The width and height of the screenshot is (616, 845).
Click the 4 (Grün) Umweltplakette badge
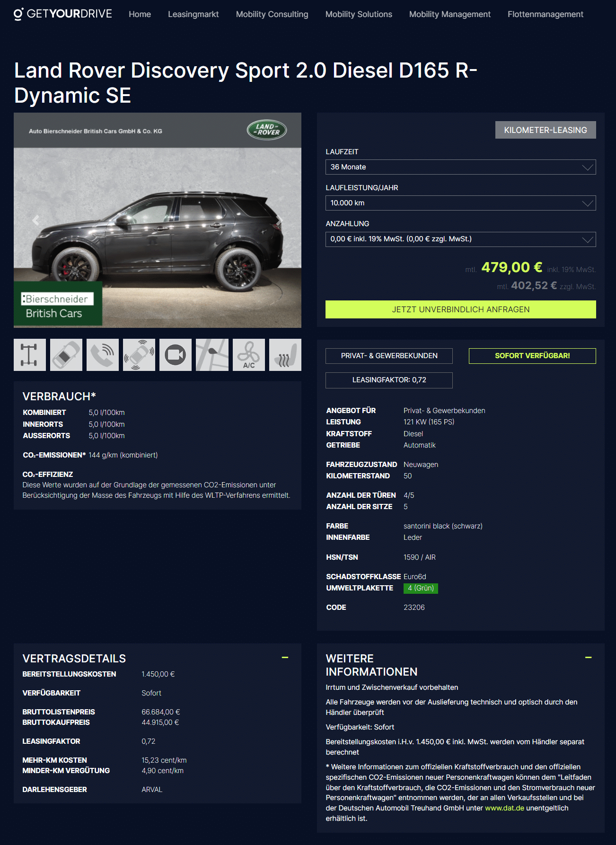tap(421, 588)
